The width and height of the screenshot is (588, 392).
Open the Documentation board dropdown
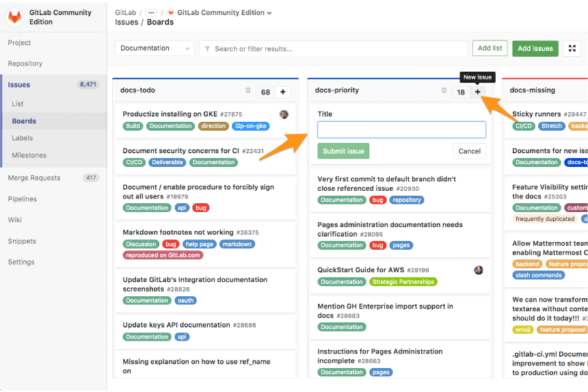point(155,49)
